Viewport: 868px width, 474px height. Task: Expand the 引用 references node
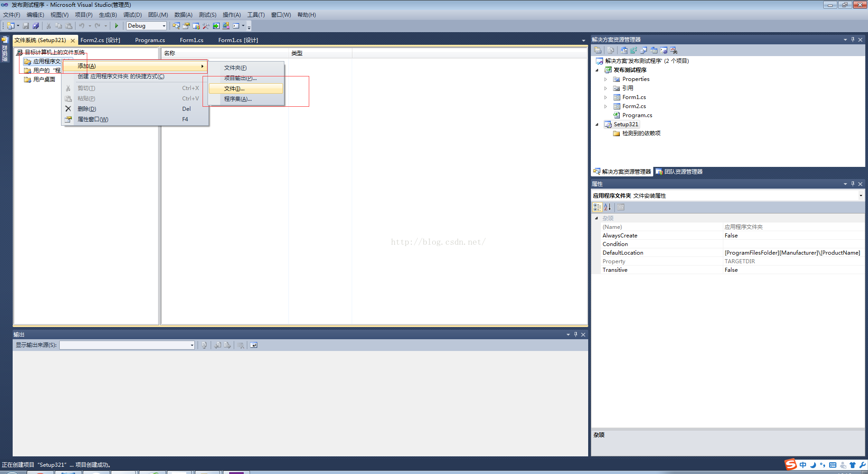pyautogui.click(x=606, y=88)
